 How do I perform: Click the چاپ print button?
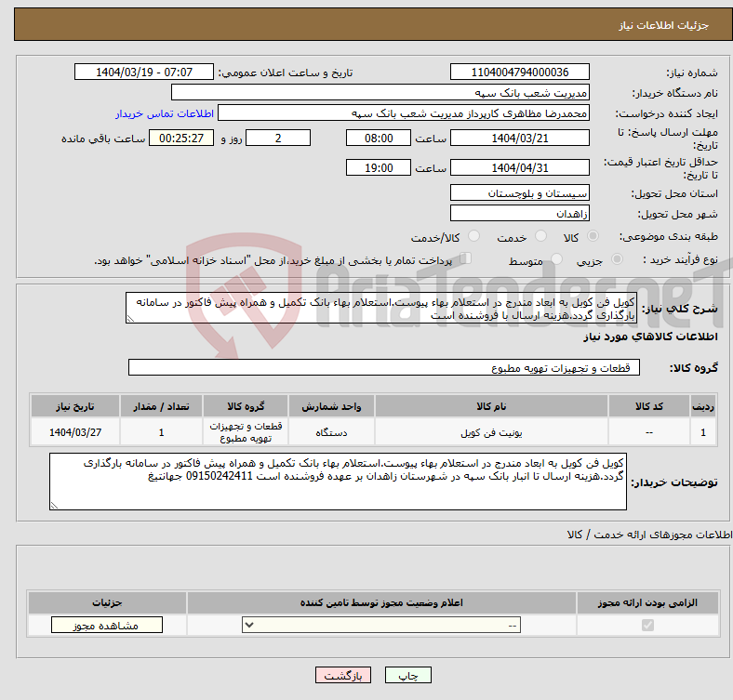(x=408, y=675)
